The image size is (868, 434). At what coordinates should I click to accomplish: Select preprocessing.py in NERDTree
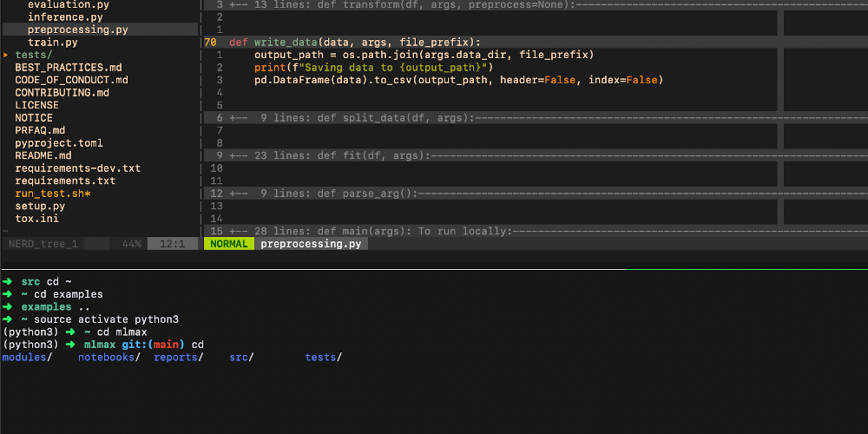pos(77,30)
